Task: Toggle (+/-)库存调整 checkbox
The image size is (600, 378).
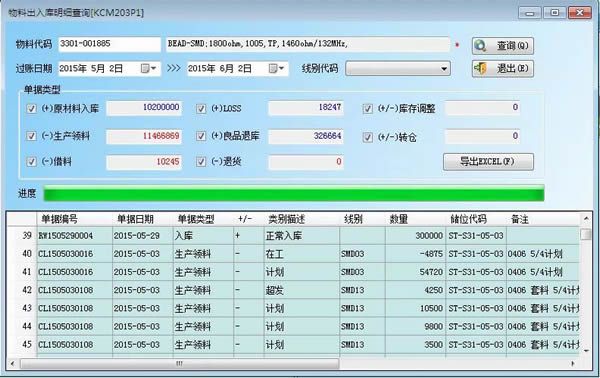Action: pos(368,109)
